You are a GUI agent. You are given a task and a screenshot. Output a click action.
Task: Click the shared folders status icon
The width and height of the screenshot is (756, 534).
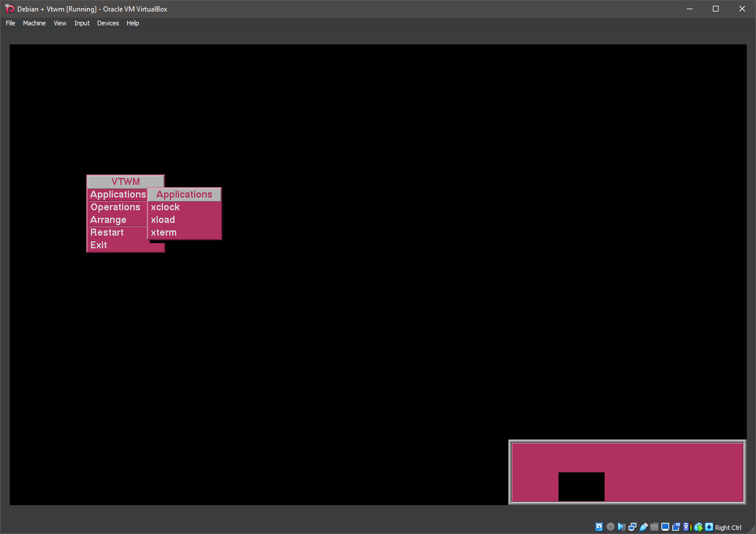pyautogui.click(x=654, y=527)
